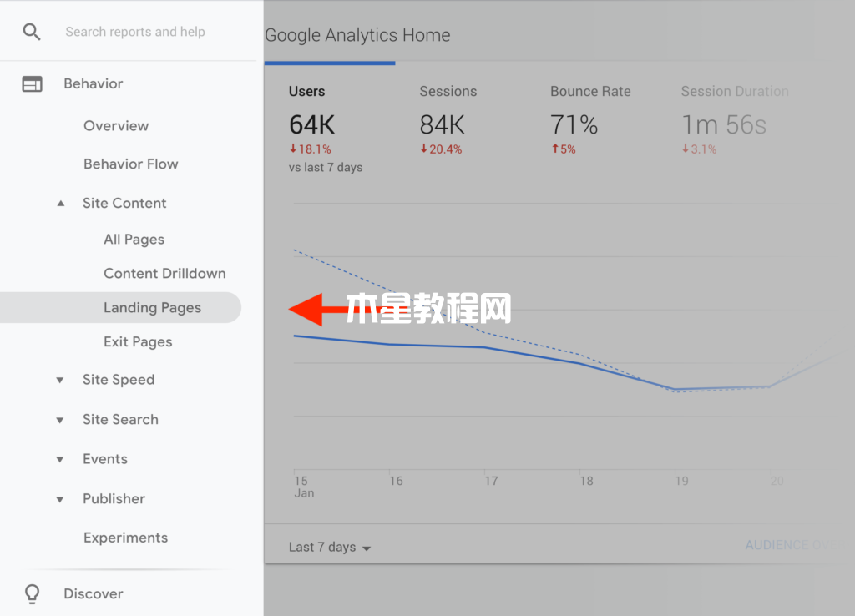
Task: Click the 64K users value
Action: point(312,125)
